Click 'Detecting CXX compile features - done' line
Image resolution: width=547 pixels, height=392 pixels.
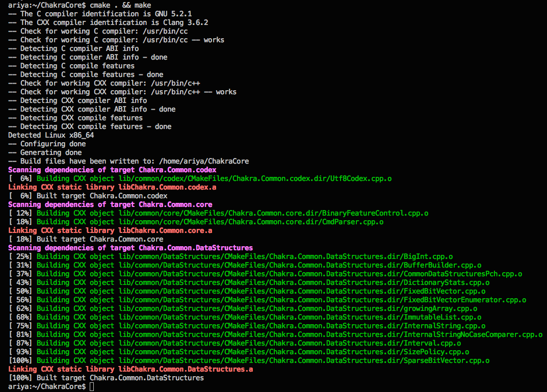pos(90,126)
